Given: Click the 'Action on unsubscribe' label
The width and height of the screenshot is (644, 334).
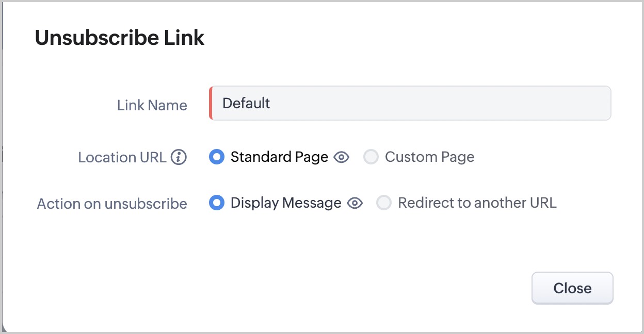Looking at the screenshot, I should coord(112,204).
